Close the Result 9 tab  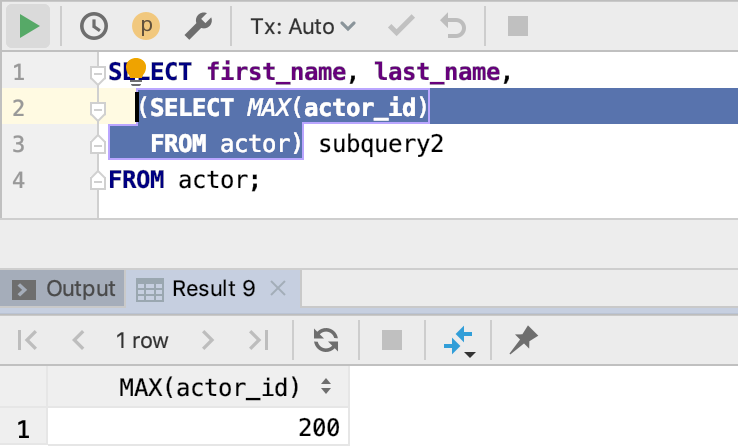click(x=279, y=289)
